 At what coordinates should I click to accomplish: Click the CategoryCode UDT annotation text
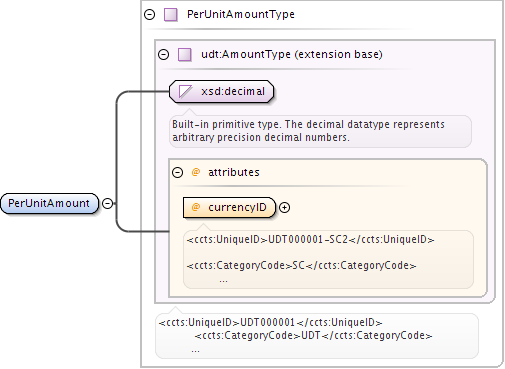coord(313,335)
